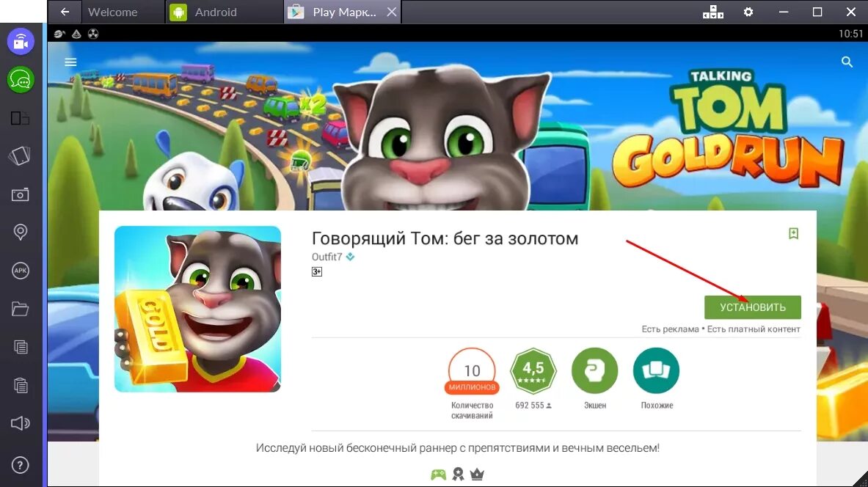
Task: Click 'Есть реклама • Есть платный контент' text
Action: pyautogui.click(x=721, y=329)
